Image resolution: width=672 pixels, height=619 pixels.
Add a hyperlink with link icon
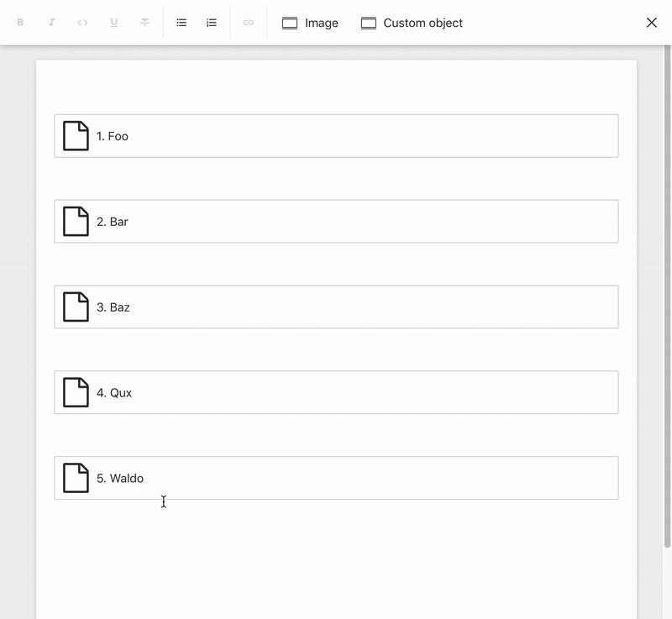click(249, 23)
